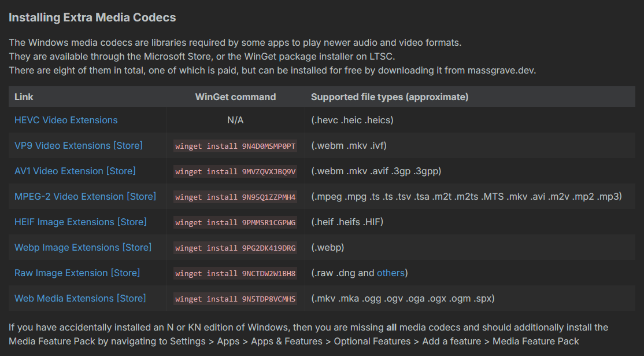
Task: Click the winget install 9PMMSR1CGPWG command
Action: pos(235,223)
